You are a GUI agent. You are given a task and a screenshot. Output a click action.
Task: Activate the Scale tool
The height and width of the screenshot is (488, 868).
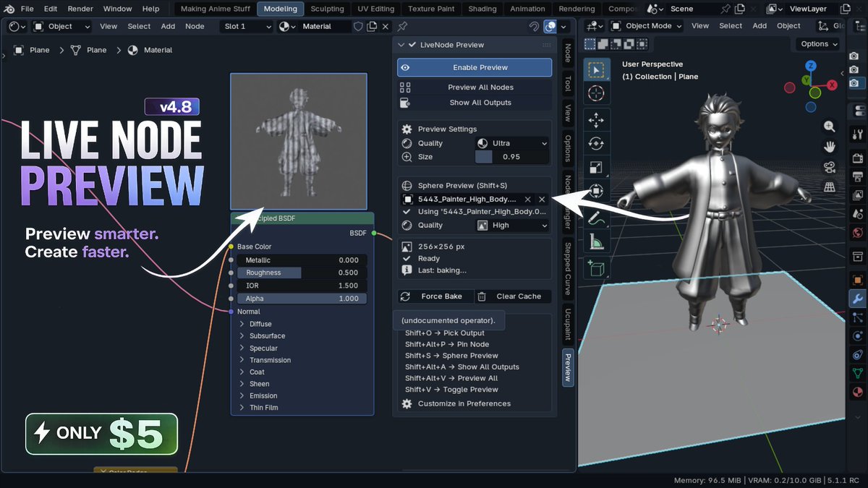[x=596, y=168]
